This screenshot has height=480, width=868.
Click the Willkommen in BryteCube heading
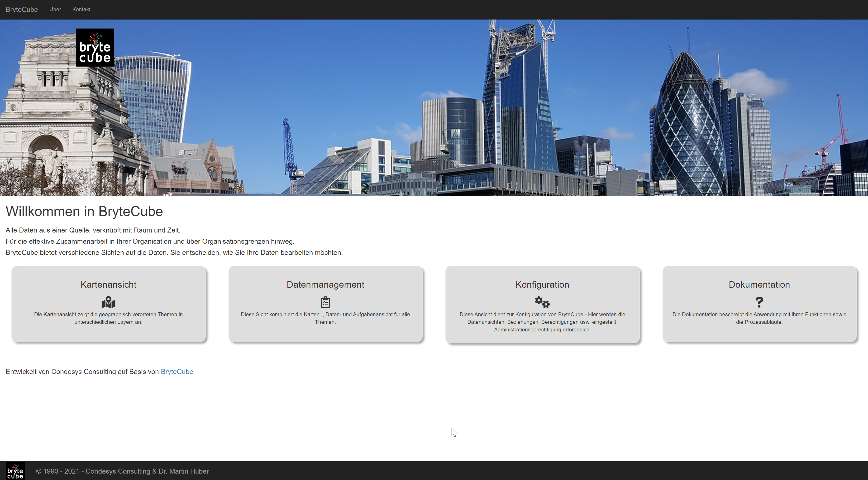tap(84, 212)
